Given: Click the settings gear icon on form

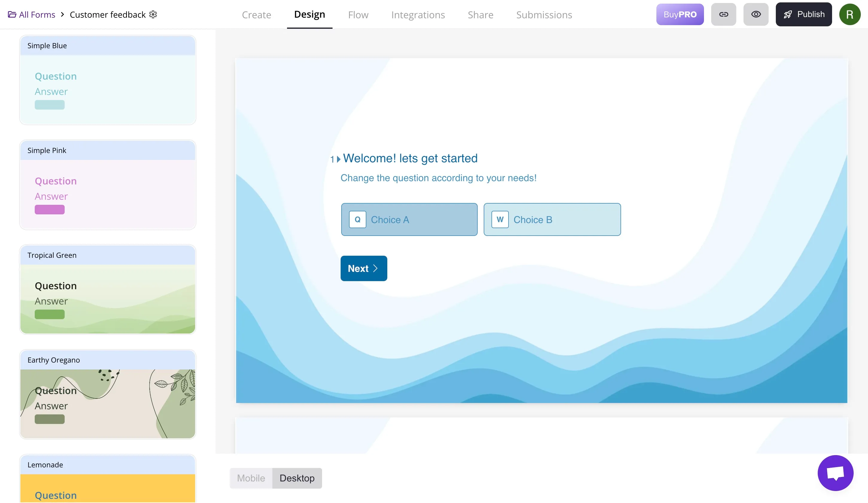Looking at the screenshot, I should click(x=154, y=14).
